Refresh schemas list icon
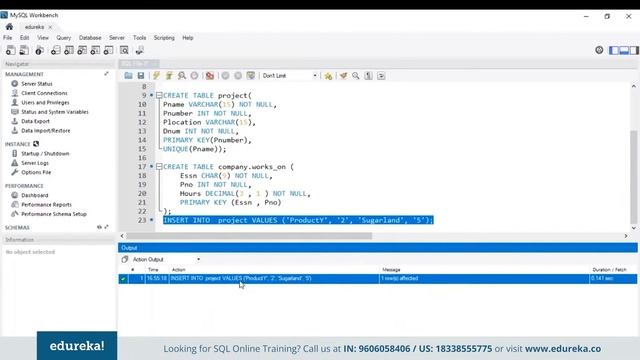The image size is (640, 360). tap(99, 227)
